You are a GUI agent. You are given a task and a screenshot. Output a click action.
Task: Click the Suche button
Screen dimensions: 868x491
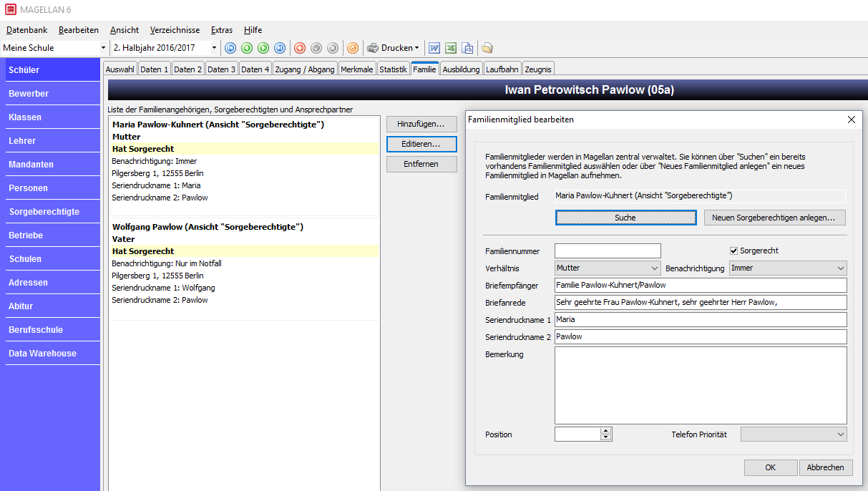(x=625, y=218)
